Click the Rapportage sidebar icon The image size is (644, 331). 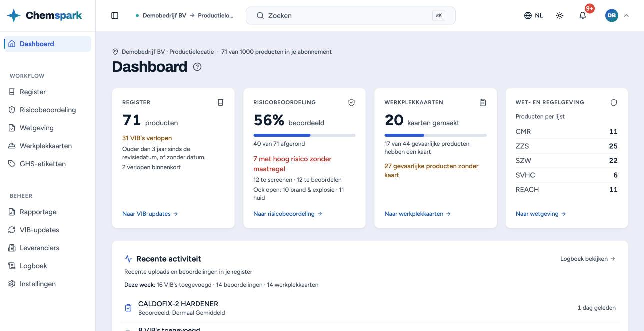12,212
